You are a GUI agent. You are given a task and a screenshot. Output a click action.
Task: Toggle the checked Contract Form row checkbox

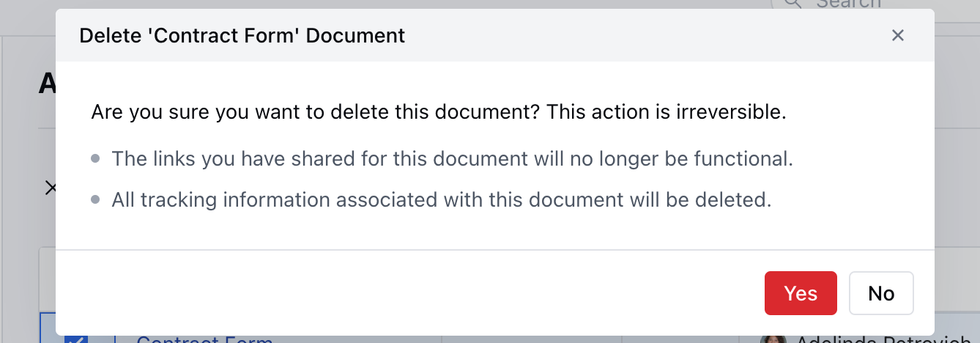coord(76,339)
